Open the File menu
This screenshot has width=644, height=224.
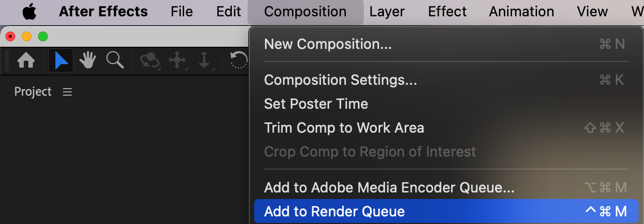tap(182, 12)
